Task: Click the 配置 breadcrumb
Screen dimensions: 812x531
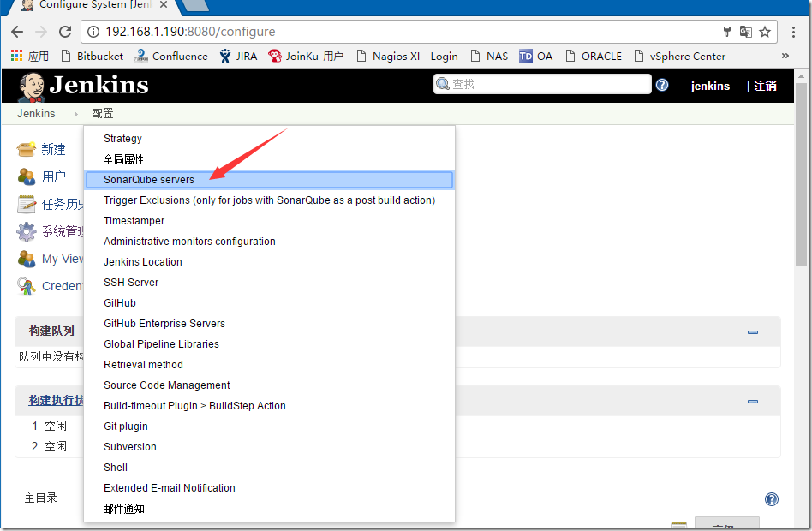Action: 103,113
